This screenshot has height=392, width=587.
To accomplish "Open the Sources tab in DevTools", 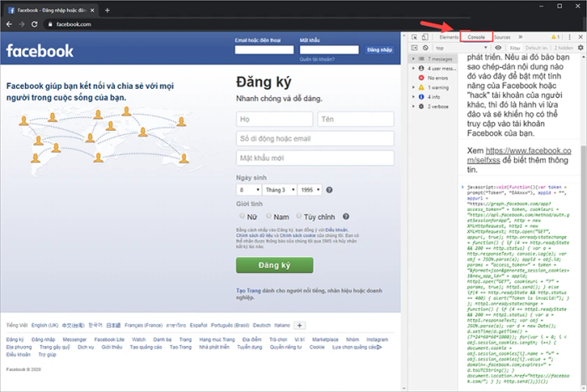I will point(501,37).
